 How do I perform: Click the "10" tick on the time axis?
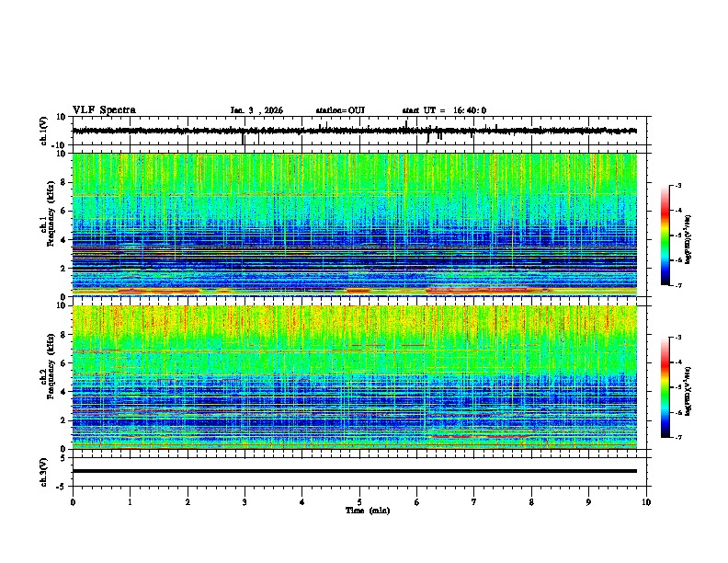click(x=646, y=502)
